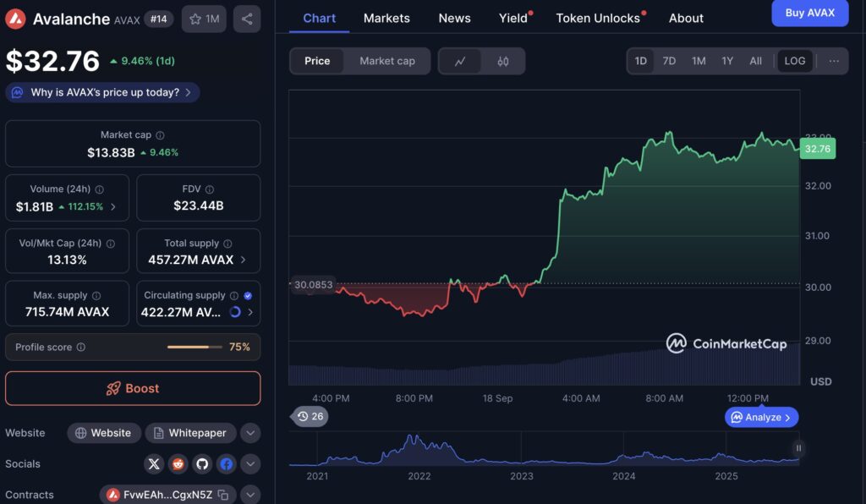866x504 pixels.
Task: Click the 715.74M AVAX max supply value
Action: 67,312
